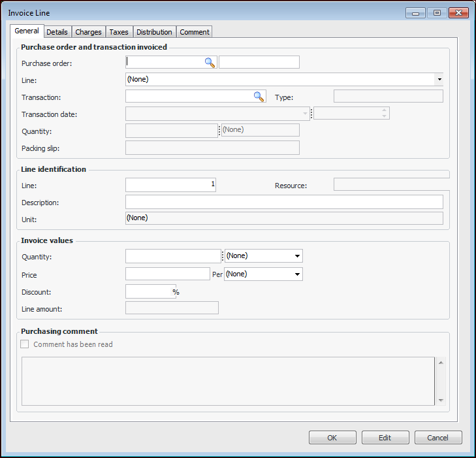Open the Charges tab
Image resolution: width=476 pixels, height=458 pixels.
88,32
